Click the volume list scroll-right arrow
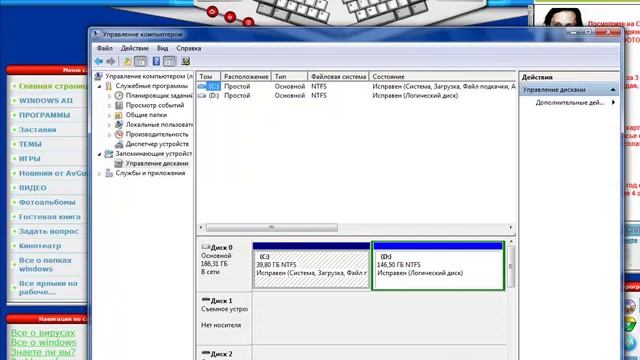This screenshot has height=360, width=640. click(511, 227)
